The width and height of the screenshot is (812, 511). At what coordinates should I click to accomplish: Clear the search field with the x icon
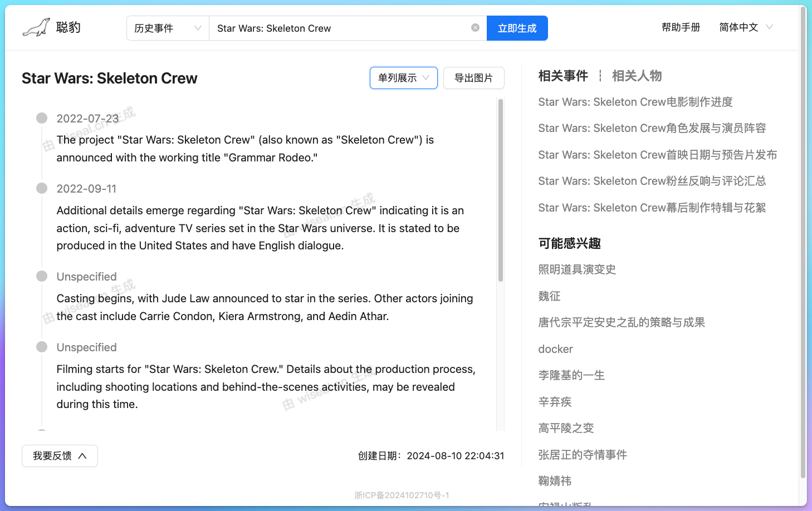[475, 28]
